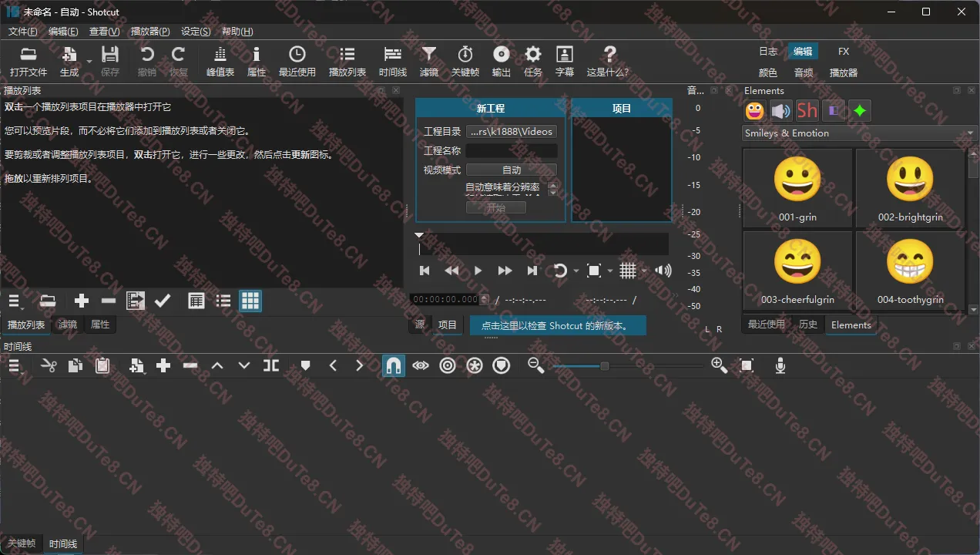Screen dimensions: 980x555
Task: Click the timeline paste clipboard icon
Action: pos(102,366)
